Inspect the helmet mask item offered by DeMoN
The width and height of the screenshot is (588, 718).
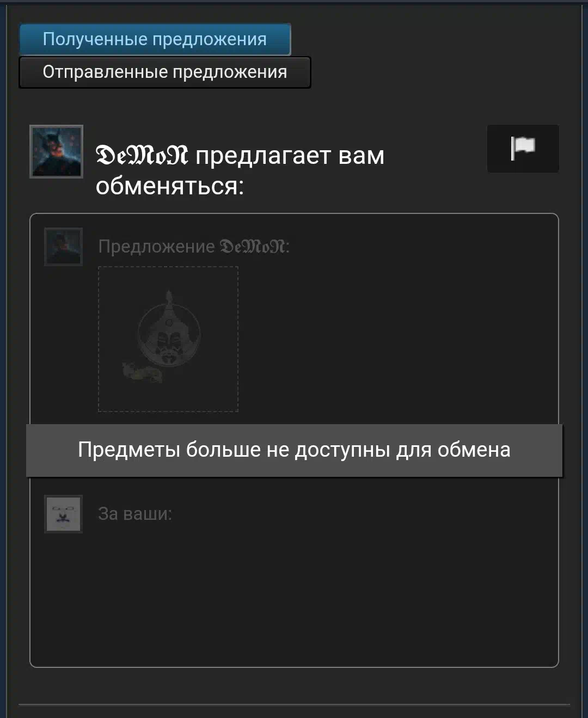pyautogui.click(x=168, y=339)
